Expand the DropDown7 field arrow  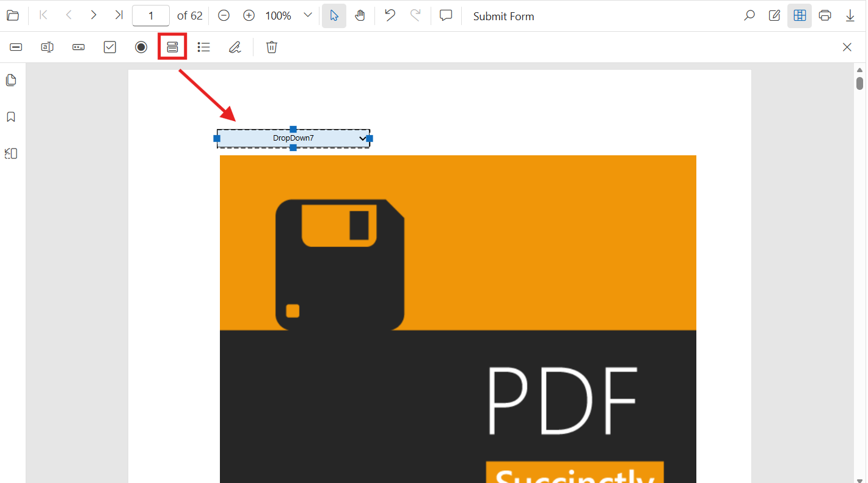pos(363,139)
